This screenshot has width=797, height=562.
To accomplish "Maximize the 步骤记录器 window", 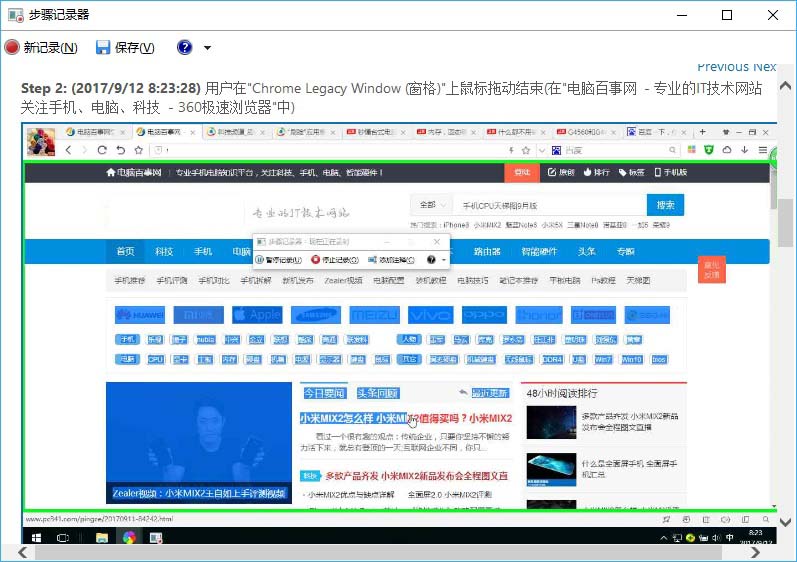I will click(x=727, y=15).
